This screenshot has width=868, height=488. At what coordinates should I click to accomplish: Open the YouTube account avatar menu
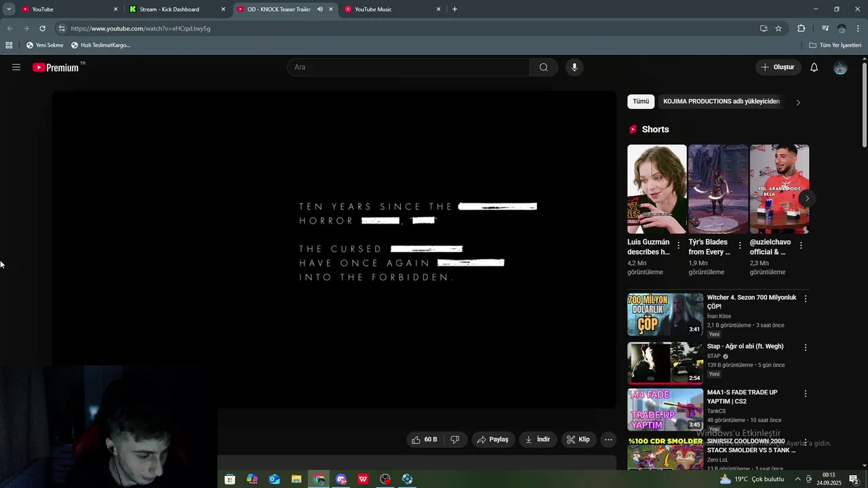tap(840, 67)
